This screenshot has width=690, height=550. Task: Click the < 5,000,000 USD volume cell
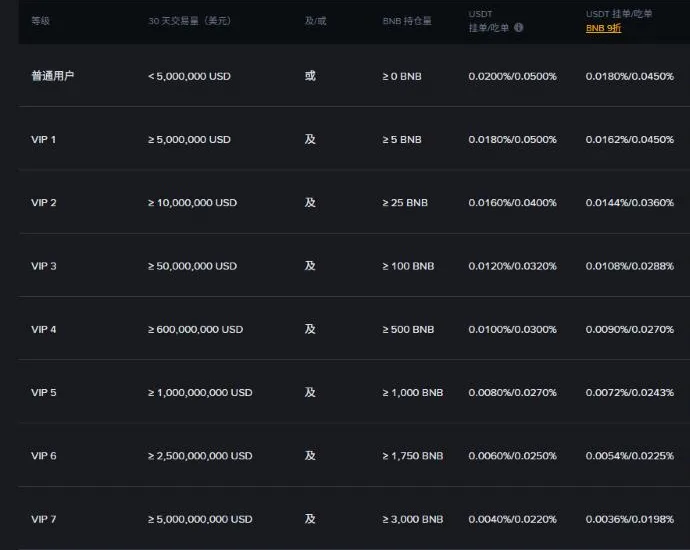click(189, 76)
